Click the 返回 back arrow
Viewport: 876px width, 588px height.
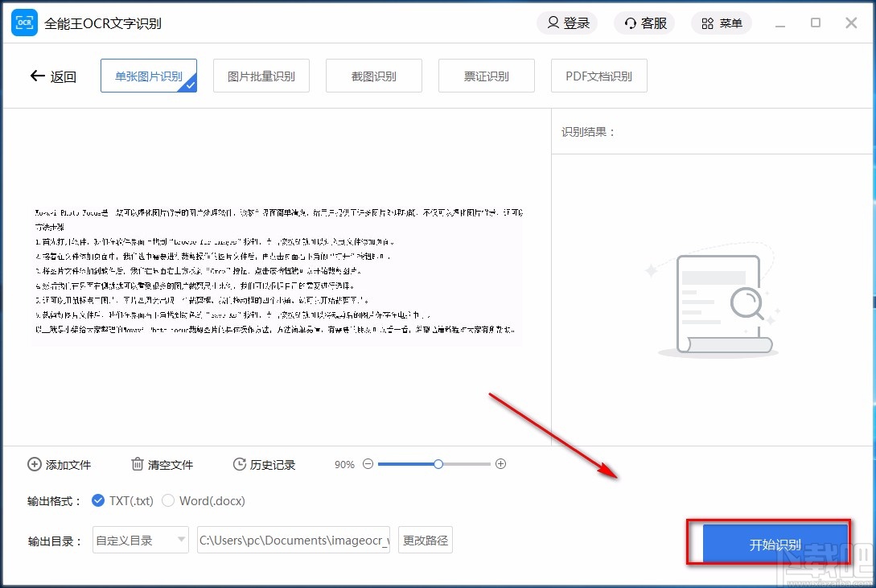point(38,76)
